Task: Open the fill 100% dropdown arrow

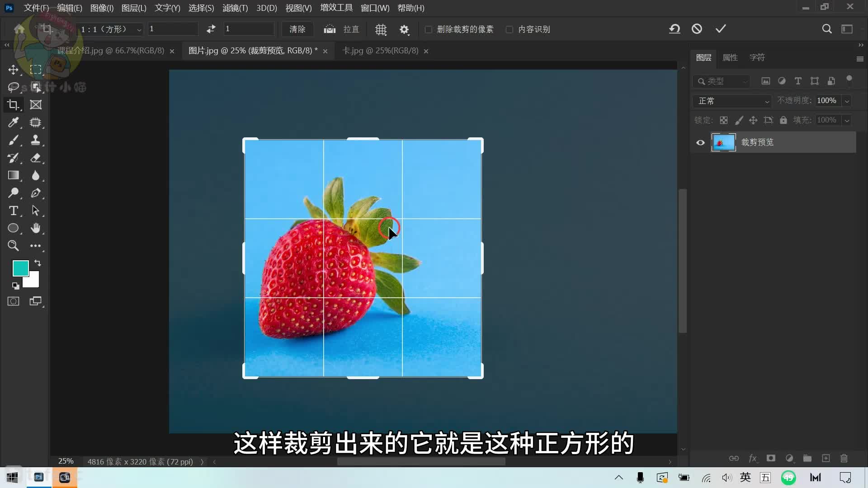Action: 847,121
